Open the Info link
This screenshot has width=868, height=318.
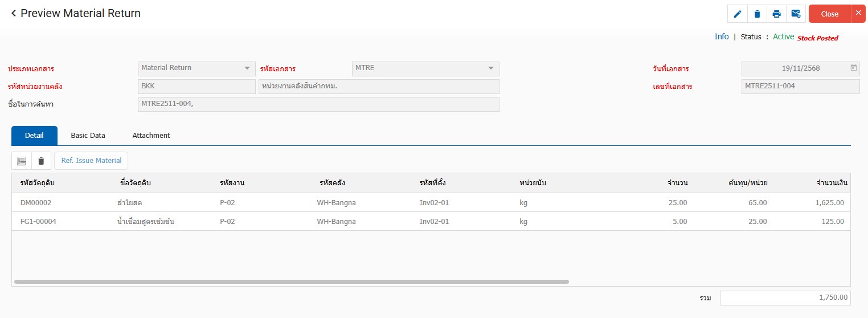721,36
